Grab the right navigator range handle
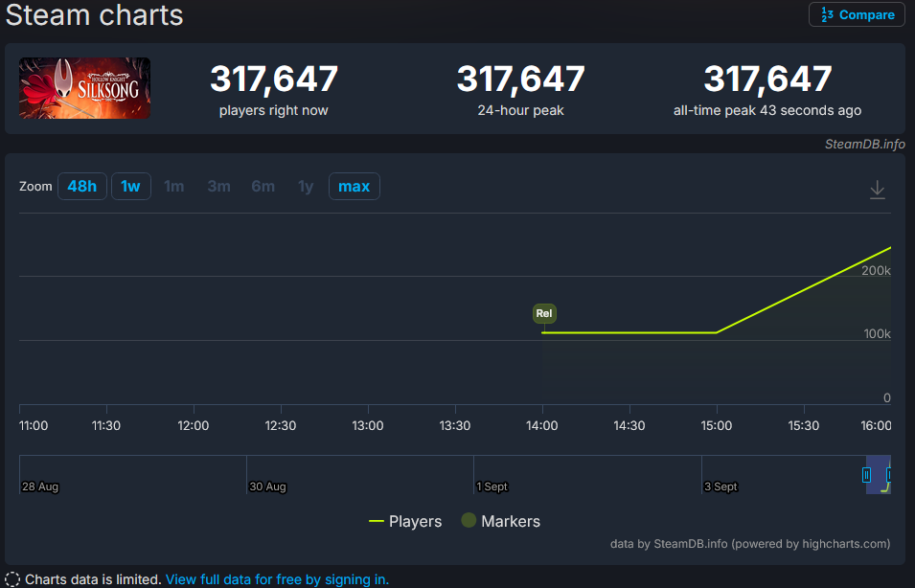Image resolution: width=915 pixels, height=588 pixels. click(x=889, y=475)
